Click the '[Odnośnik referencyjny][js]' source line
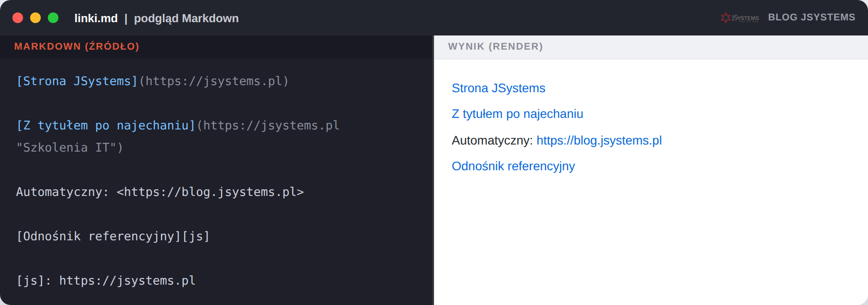This screenshot has width=868, height=305. pyautogui.click(x=113, y=236)
